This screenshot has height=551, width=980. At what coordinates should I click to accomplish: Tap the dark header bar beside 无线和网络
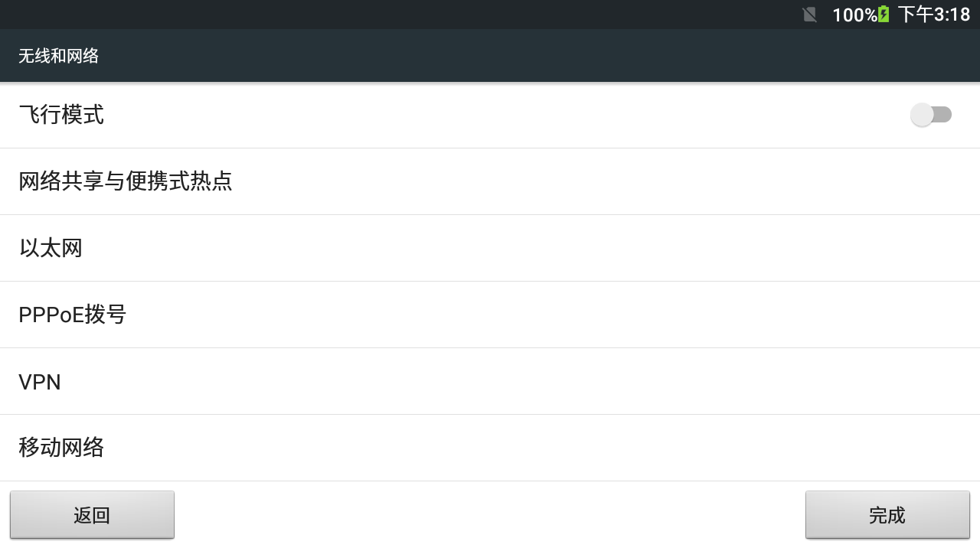(x=536, y=56)
